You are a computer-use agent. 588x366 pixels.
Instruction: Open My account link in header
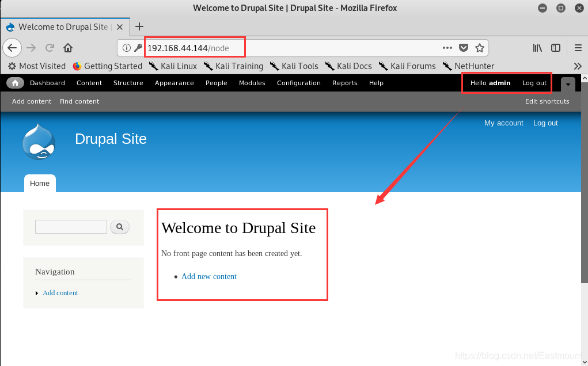tap(503, 123)
